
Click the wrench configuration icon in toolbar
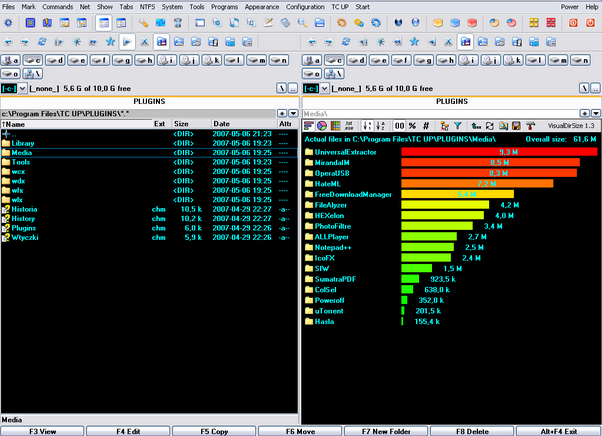pyautogui.click(x=143, y=23)
